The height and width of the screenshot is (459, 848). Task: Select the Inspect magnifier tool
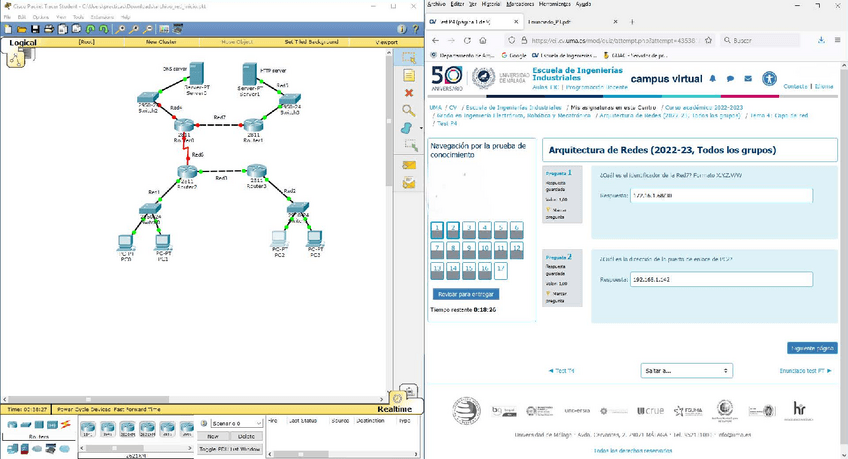[408, 111]
